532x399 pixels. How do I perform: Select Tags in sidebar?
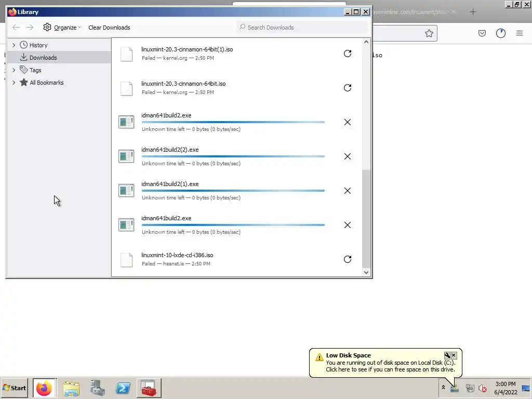pos(35,70)
